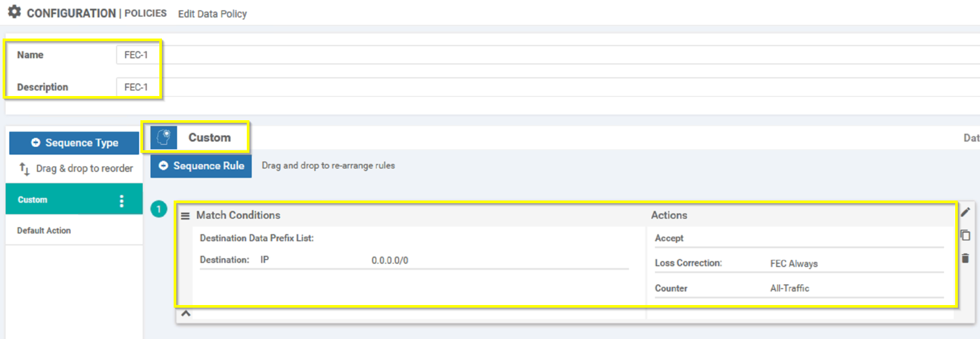Click the Actions heading
This screenshot has width=980, height=339.
point(669,215)
